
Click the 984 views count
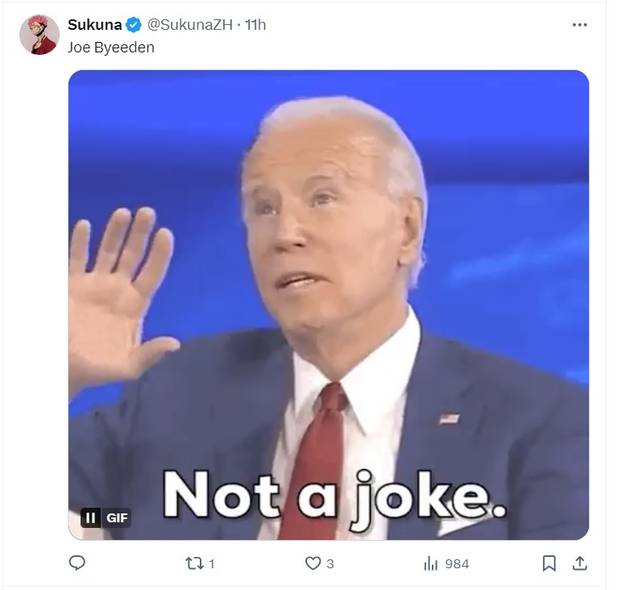point(456,564)
